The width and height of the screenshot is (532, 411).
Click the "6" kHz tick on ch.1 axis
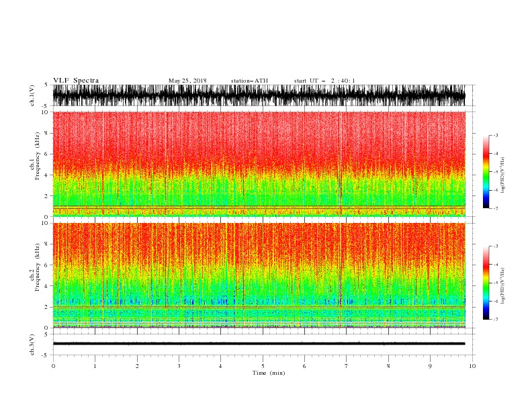pos(46,154)
